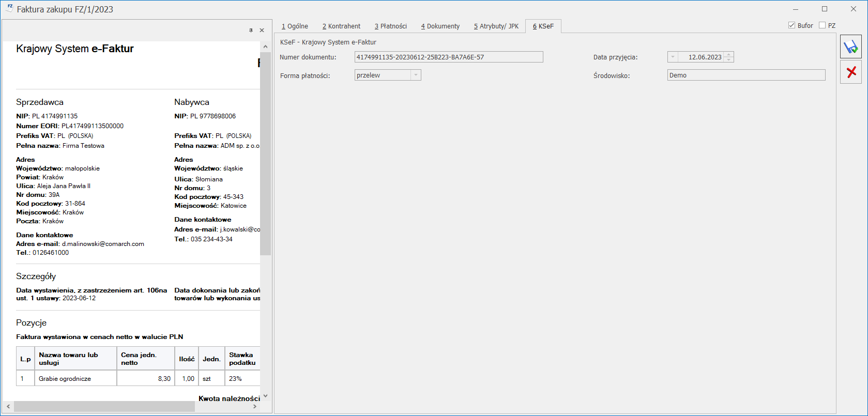Screen dimensions: 868x416
Task: Click the Jedn. column header
Action: pos(211,359)
